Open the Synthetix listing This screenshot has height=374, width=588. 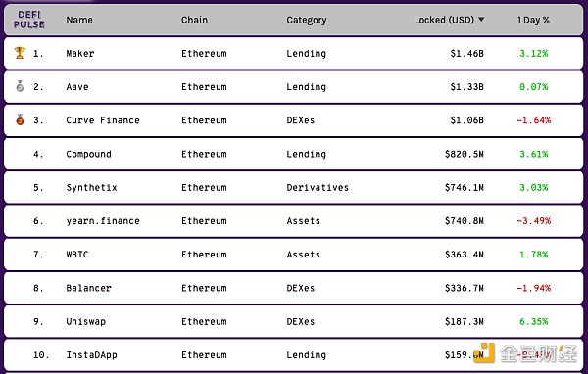91,187
